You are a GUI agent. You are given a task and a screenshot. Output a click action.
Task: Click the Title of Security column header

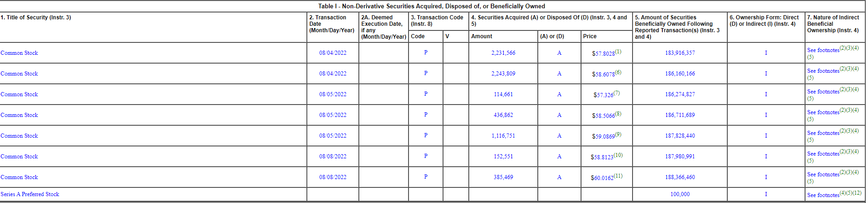[x=36, y=17]
